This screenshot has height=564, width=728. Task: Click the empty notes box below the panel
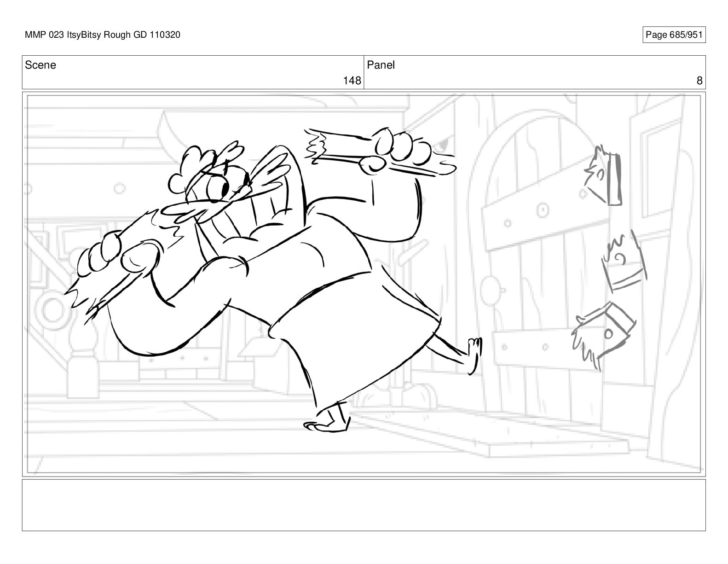click(364, 505)
